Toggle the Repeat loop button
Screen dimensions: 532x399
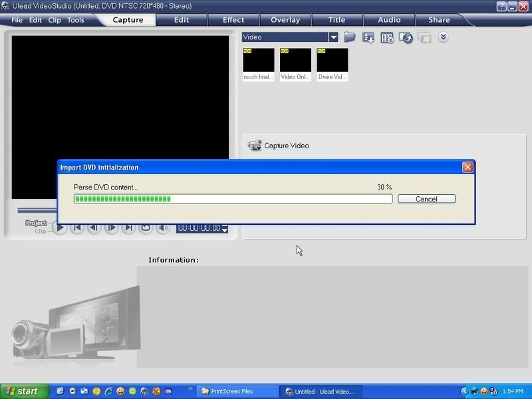point(146,228)
